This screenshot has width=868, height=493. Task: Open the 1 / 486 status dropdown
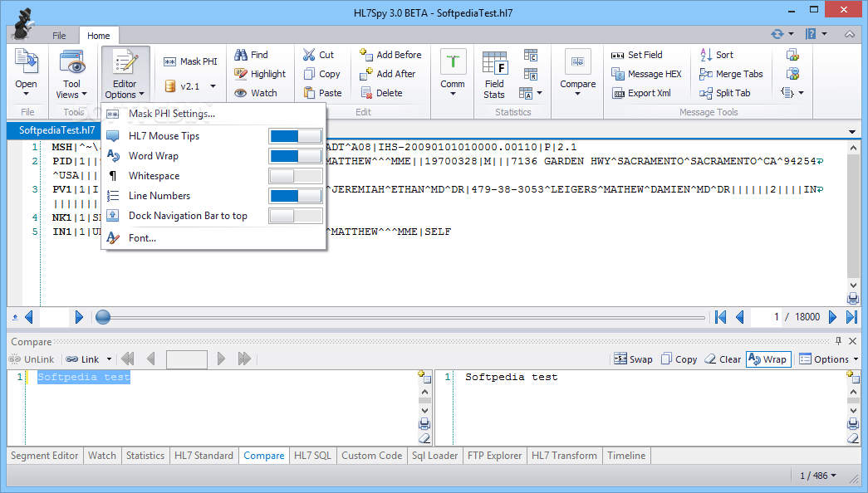click(x=817, y=476)
